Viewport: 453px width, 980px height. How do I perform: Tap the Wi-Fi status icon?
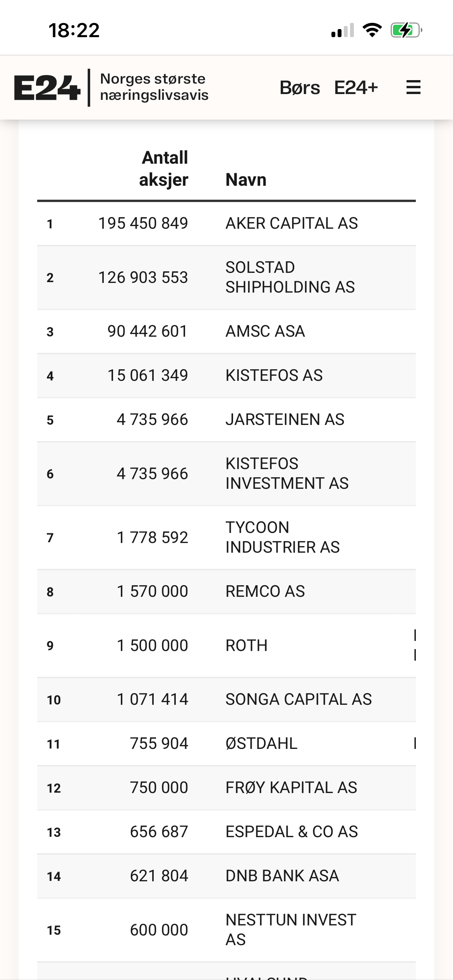pos(372,30)
